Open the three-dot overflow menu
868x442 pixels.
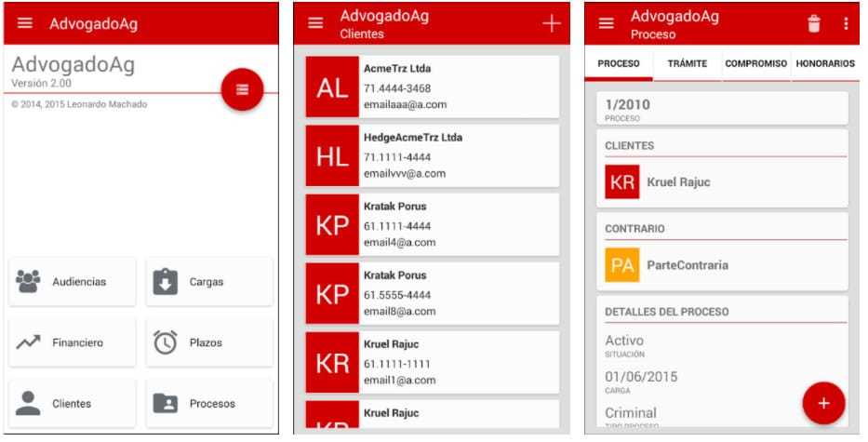click(x=846, y=24)
